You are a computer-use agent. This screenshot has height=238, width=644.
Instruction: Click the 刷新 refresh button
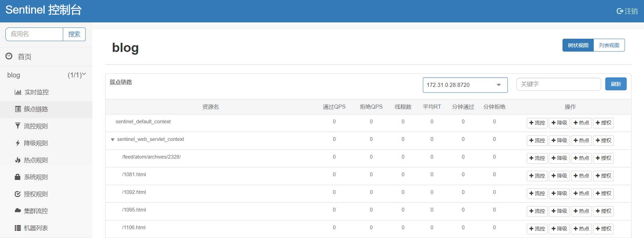pyautogui.click(x=616, y=84)
